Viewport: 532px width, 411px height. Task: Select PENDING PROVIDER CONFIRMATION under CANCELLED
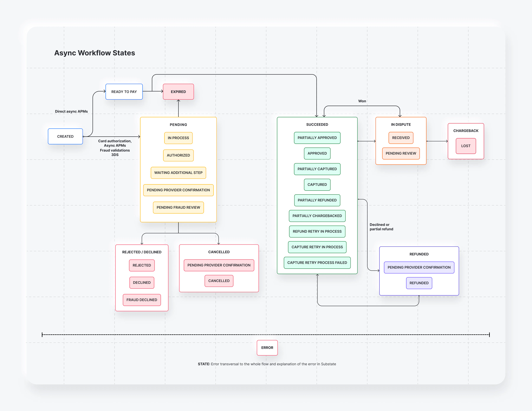pyautogui.click(x=219, y=265)
